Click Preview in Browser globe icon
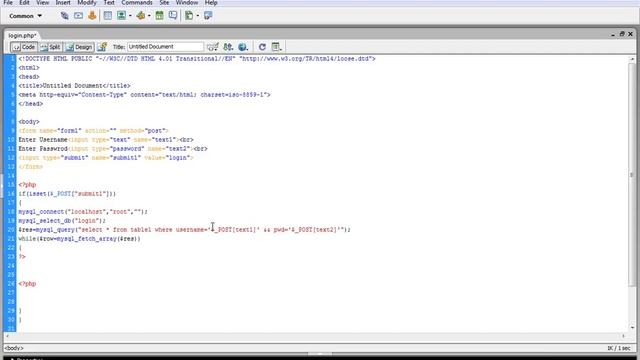The width and height of the screenshot is (640, 360). click(x=243, y=47)
